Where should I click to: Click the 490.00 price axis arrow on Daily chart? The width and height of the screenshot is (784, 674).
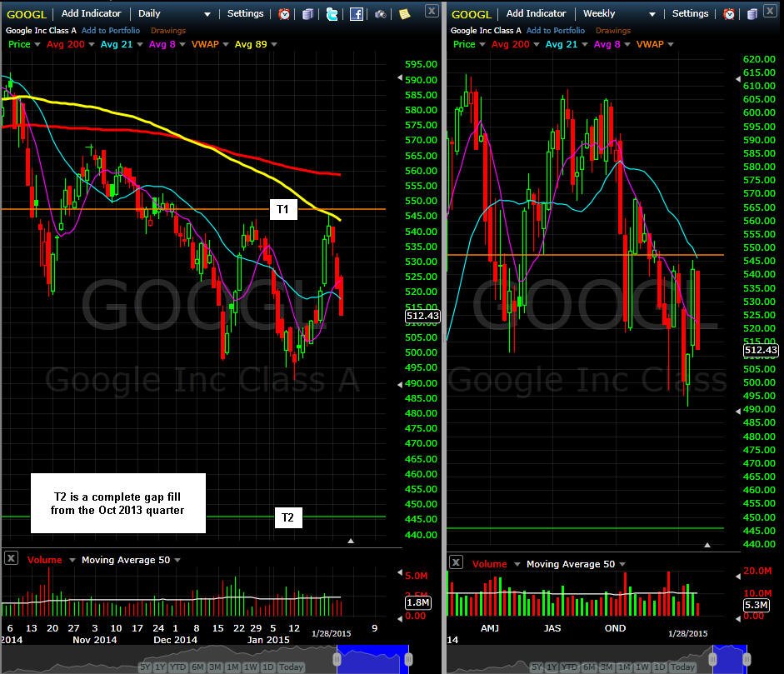point(400,385)
